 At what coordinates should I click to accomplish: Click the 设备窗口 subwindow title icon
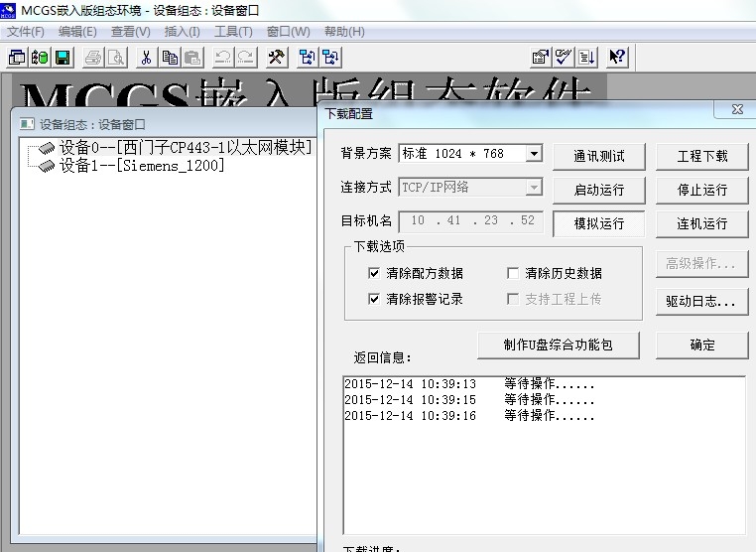27,124
